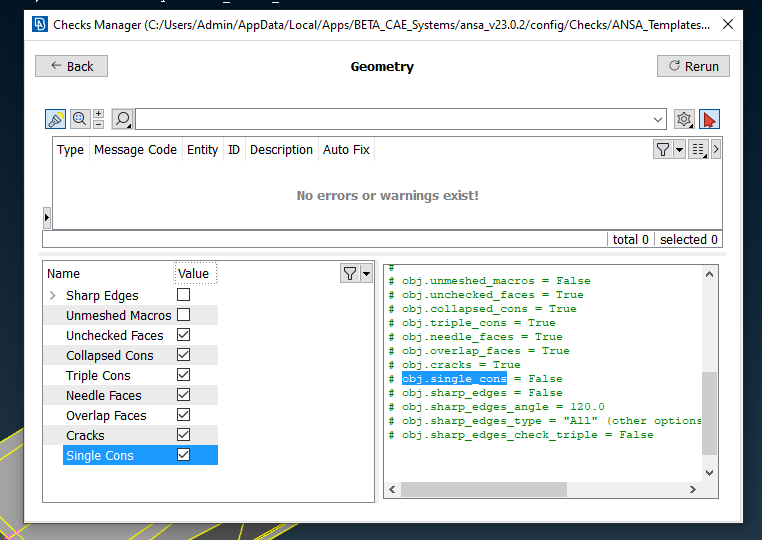Click the highlighted obj.single_cons text

454,379
